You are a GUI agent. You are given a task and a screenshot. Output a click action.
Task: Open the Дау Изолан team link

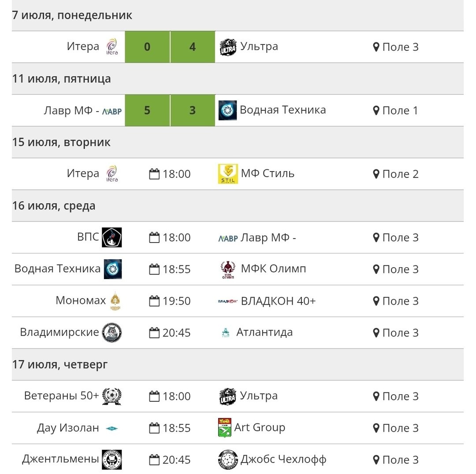pyautogui.click(x=68, y=428)
